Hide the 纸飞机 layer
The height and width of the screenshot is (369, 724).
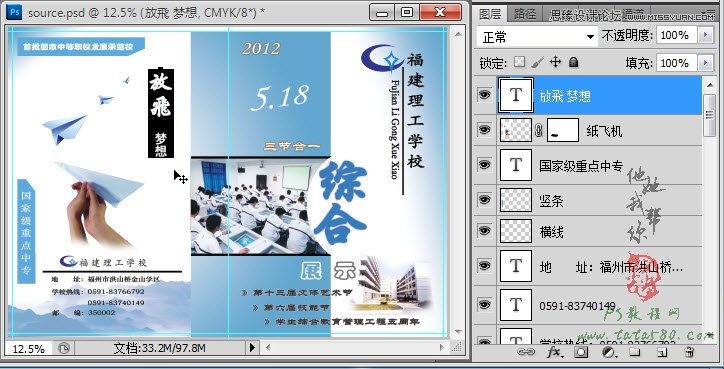pyautogui.click(x=484, y=130)
